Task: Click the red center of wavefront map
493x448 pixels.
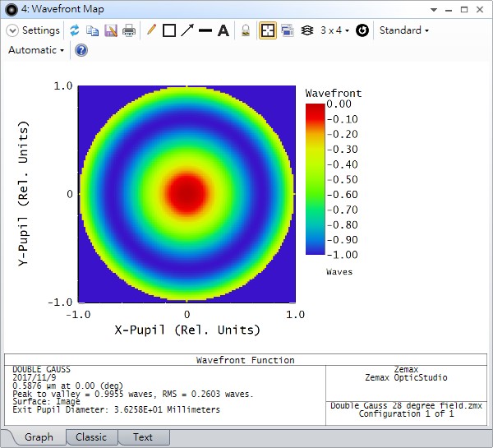Action: click(187, 194)
